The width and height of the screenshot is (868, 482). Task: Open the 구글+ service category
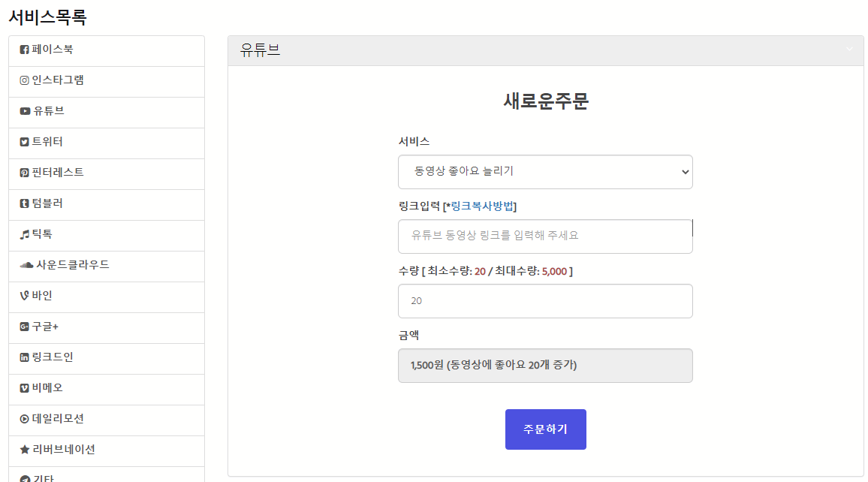pos(107,328)
